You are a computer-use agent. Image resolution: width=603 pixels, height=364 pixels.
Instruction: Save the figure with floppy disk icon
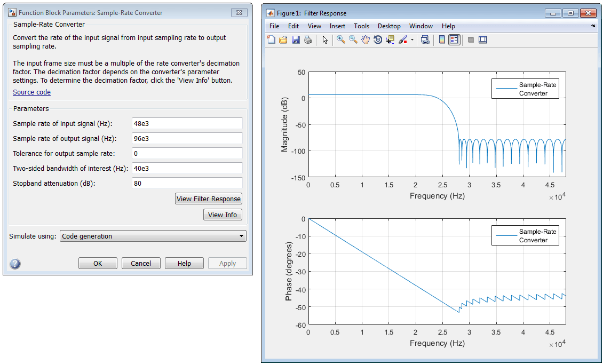click(296, 39)
